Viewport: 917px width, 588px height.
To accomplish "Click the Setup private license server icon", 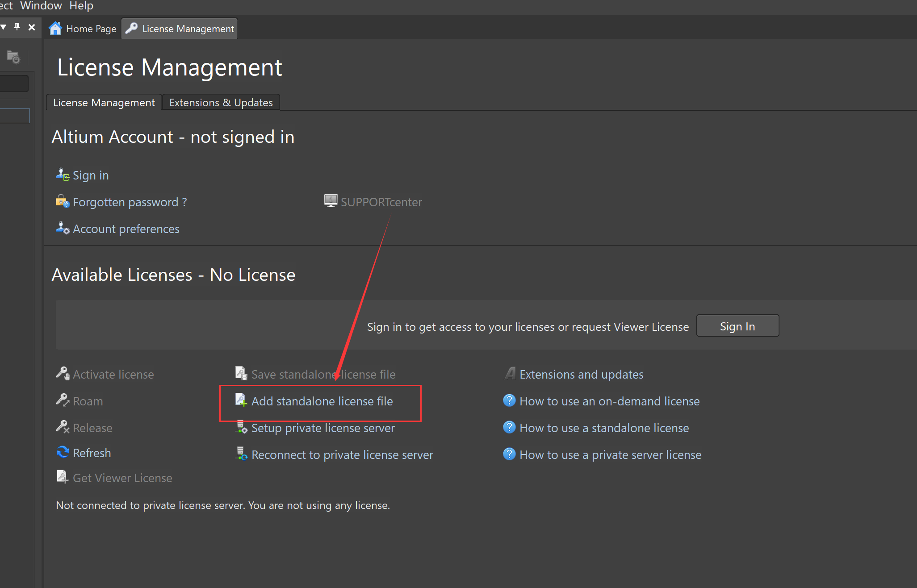I will coord(241,427).
